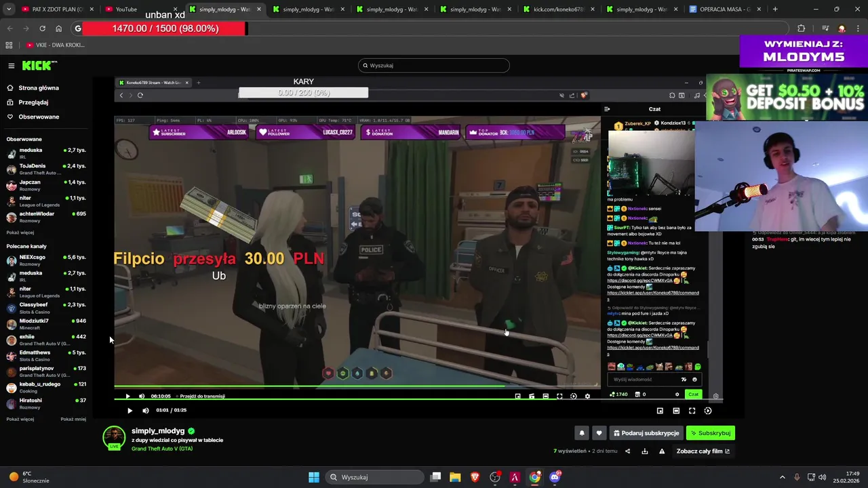Download the clip

tap(645, 451)
